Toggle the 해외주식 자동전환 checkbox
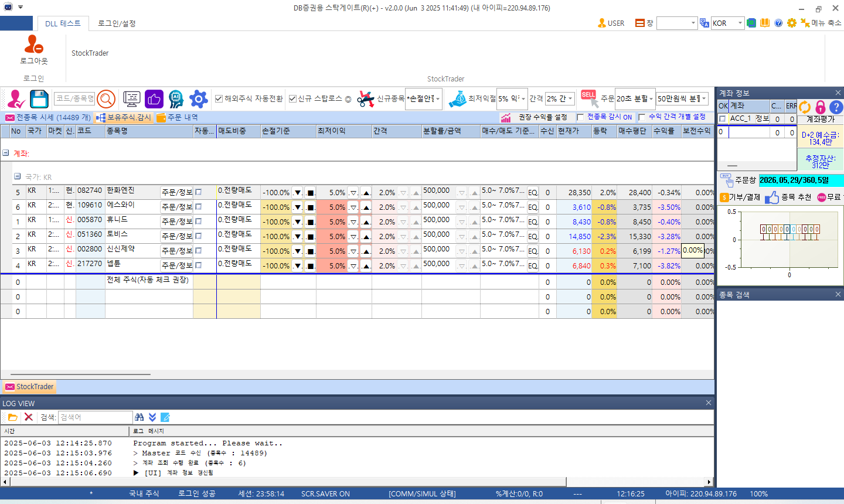This screenshot has height=504, width=844. pyautogui.click(x=219, y=99)
